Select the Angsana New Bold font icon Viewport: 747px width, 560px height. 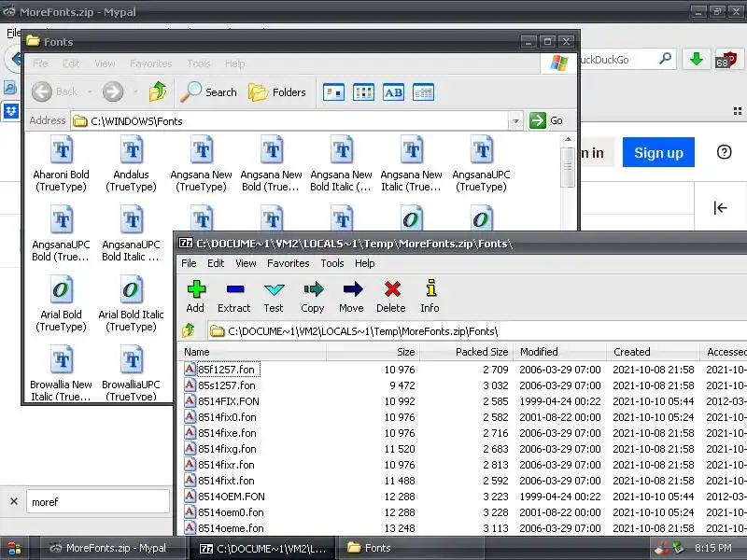[271, 163]
